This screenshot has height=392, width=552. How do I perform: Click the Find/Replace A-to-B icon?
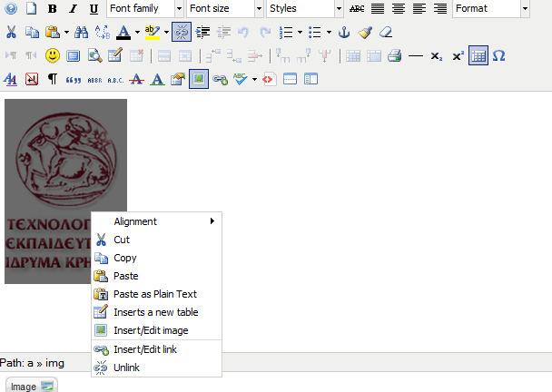(x=103, y=32)
